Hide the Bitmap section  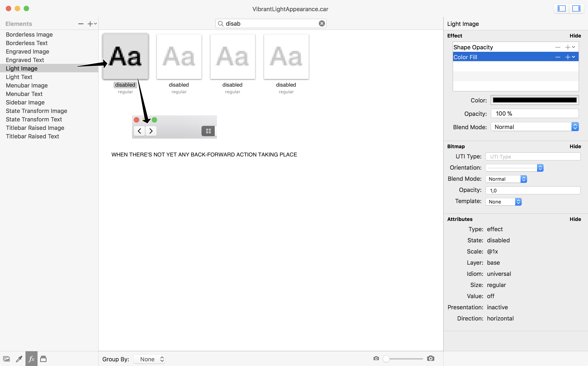point(575,146)
